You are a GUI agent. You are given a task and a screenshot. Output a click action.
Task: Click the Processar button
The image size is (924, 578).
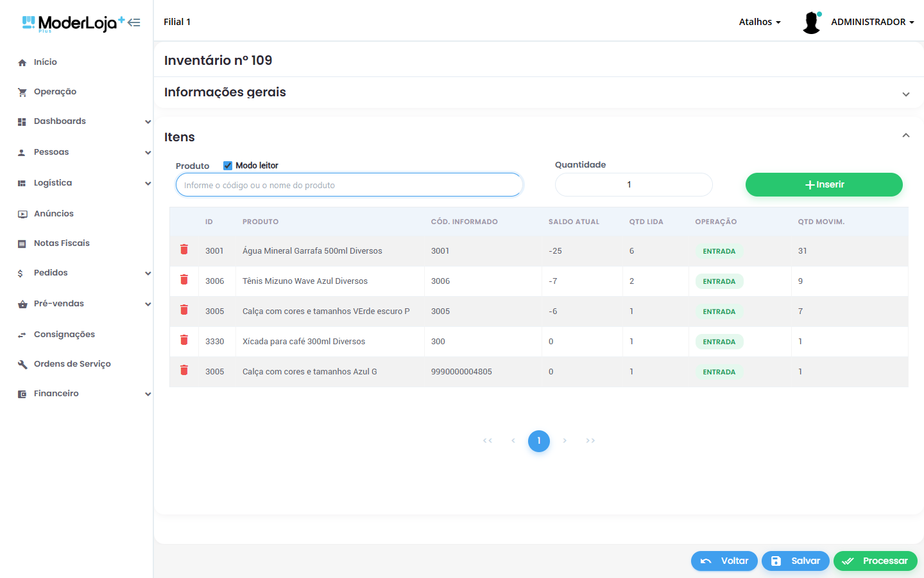(875, 561)
